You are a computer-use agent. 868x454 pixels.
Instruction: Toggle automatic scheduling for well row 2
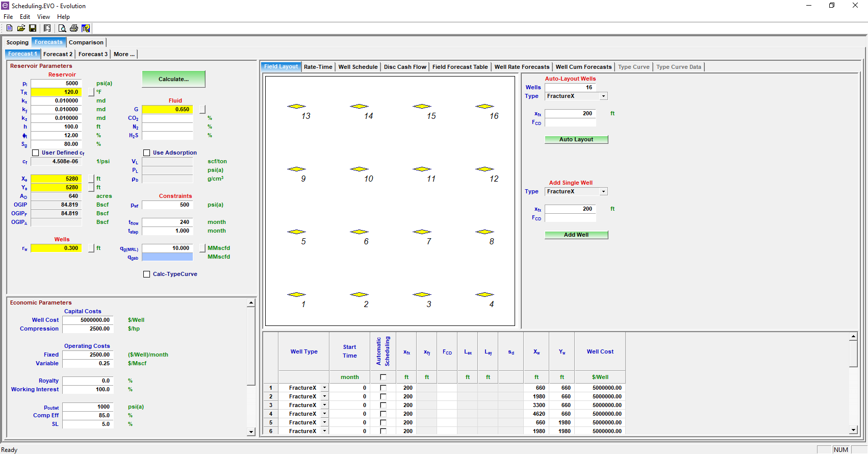[383, 397]
